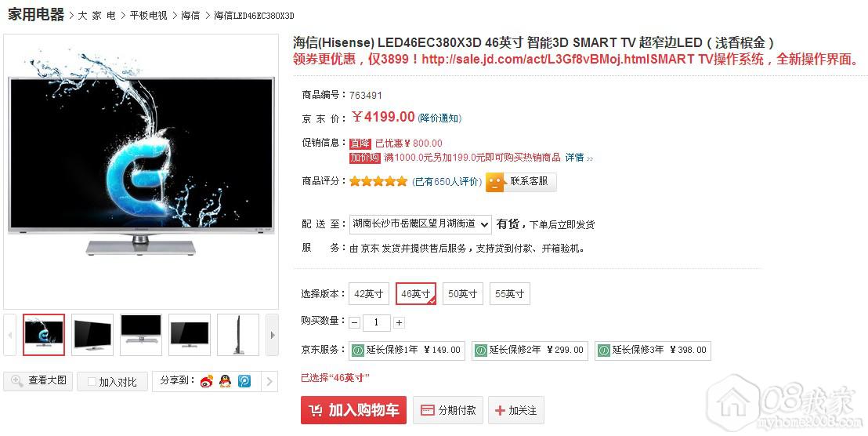Select 延长保修3年 warranty option

coord(653,350)
